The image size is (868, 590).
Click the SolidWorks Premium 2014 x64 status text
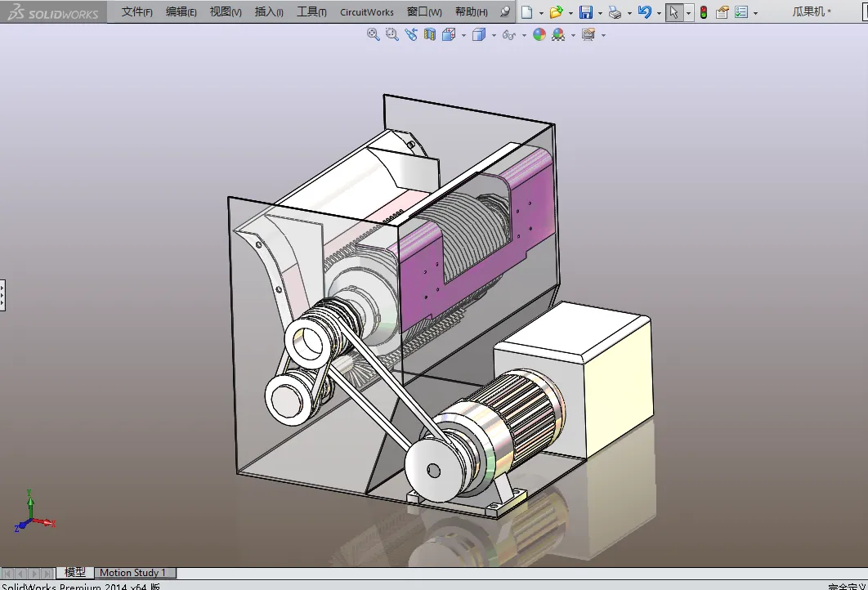[81, 586]
